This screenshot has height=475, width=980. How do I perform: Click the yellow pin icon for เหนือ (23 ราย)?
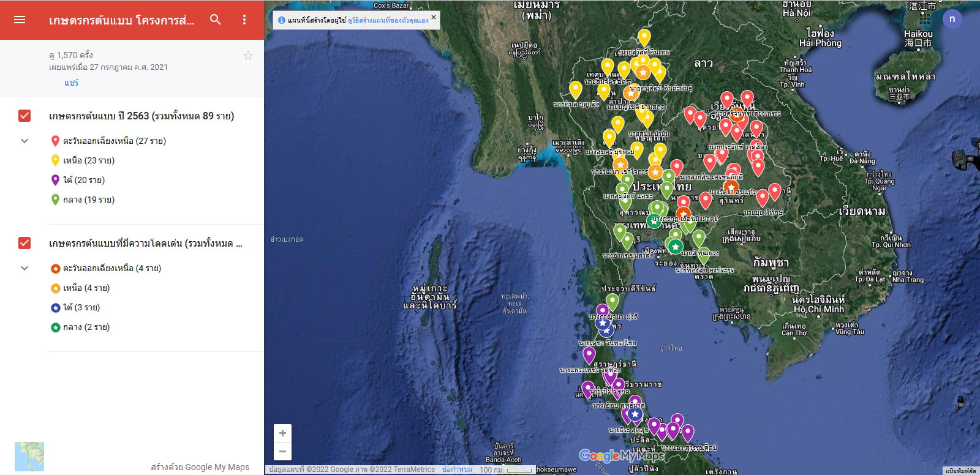click(x=55, y=160)
